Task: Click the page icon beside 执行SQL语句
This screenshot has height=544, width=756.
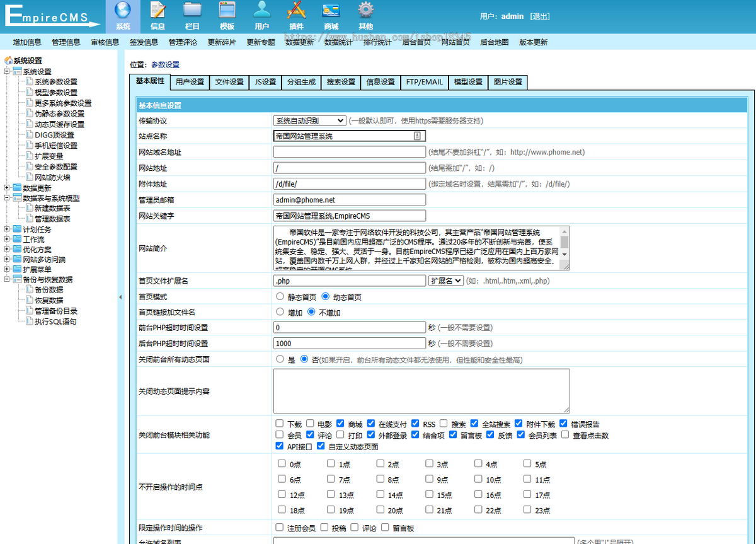Action: (x=30, y=321)
